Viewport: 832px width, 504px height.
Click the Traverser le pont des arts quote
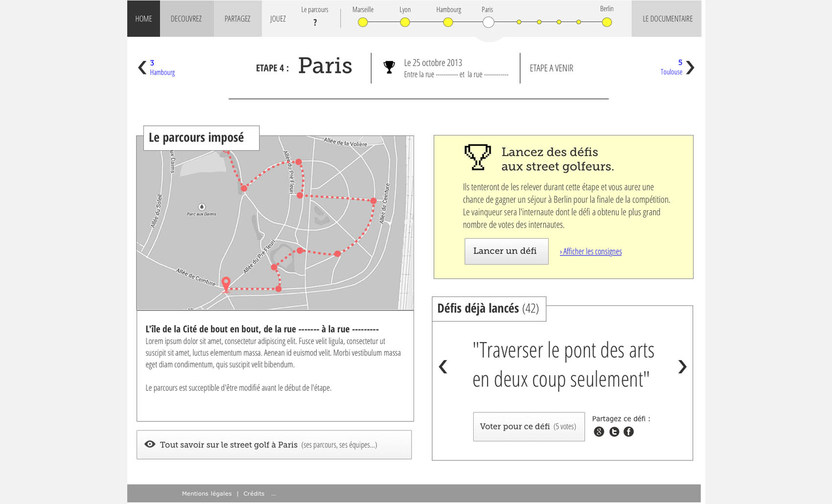563,365
